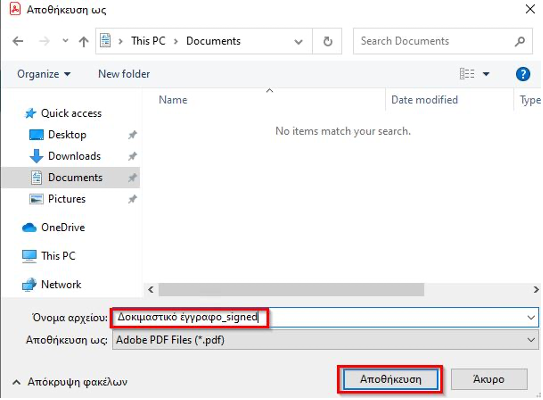
Task: Select This PC in the sidebar
Action: click(x=48, y=256)
